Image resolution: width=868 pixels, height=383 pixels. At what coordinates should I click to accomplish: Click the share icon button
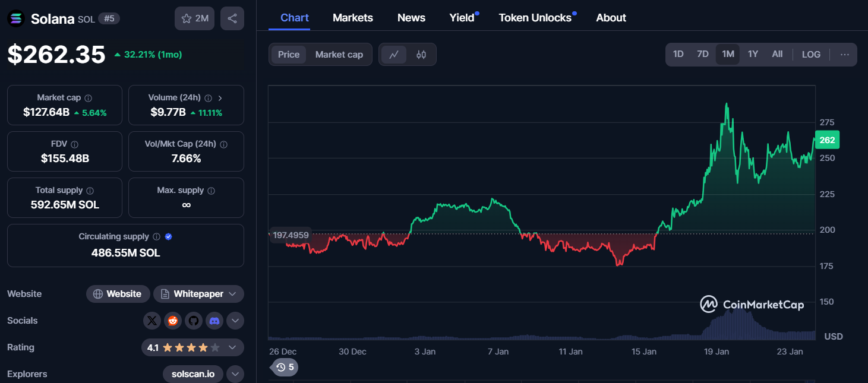pos(232,18)
